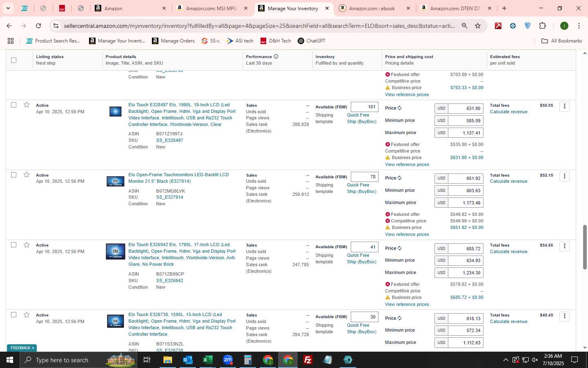
Task: Open SKU link SS_E327914
Action: tap(169, 197)
